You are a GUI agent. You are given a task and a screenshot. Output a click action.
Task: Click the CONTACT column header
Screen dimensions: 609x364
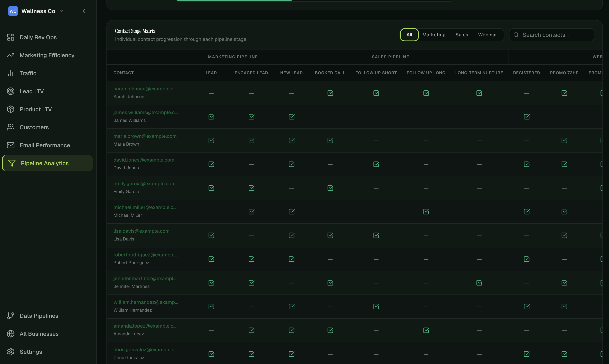click(123, 73)
